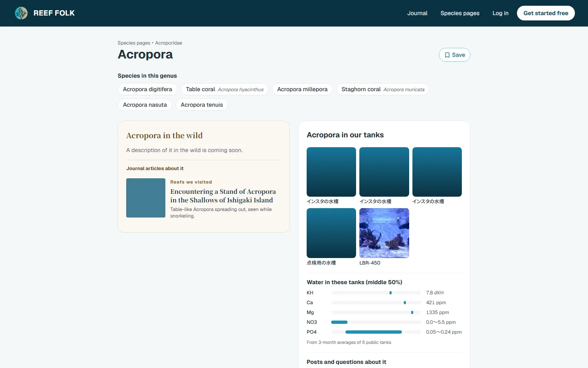The image size is (588, 368).
Task: Click the 1335 ppm value
Action: [x=437, y=312]
